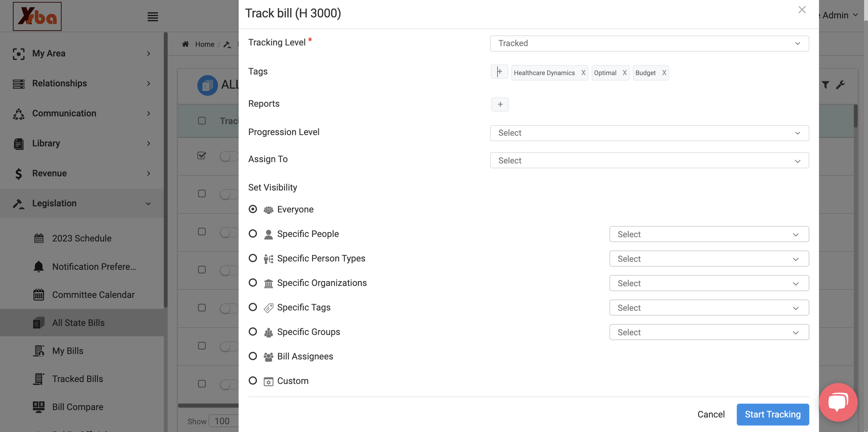Image resolution: width=868 pixels, height=432 pixels.
Task: Open Assign To dropdown
Action: coord(649,161)
